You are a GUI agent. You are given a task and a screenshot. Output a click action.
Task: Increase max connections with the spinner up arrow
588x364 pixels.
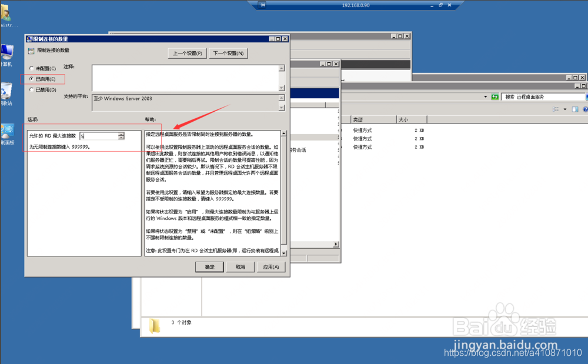[121, 134]
